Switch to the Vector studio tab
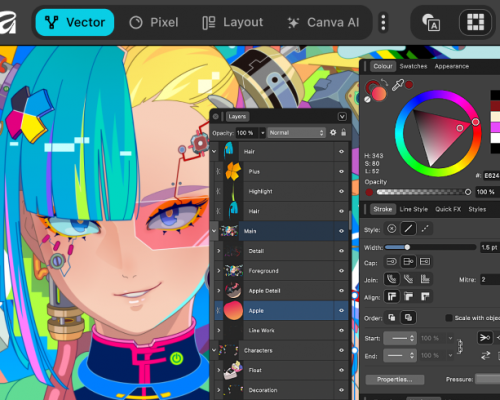The image size is (500, 400). tap(75, 22)
